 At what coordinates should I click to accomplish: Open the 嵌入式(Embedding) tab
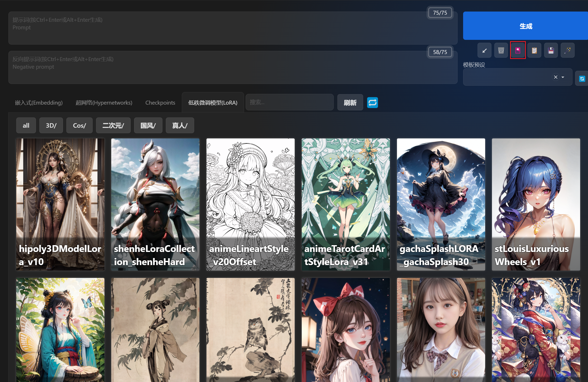click(39, 103)
